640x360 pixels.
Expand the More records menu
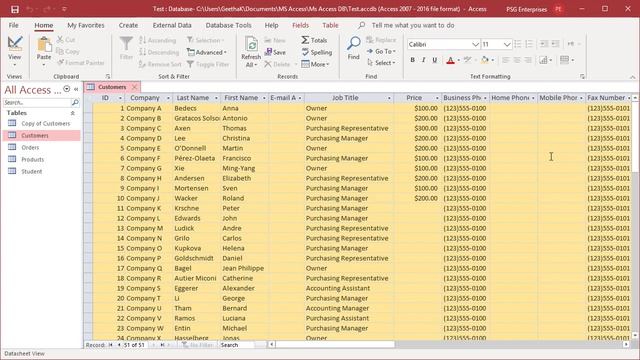(315, 64)
